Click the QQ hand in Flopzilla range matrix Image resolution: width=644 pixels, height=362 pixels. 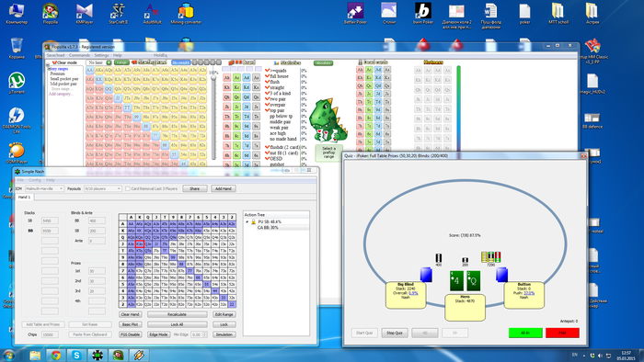click(x=109, y=88)
